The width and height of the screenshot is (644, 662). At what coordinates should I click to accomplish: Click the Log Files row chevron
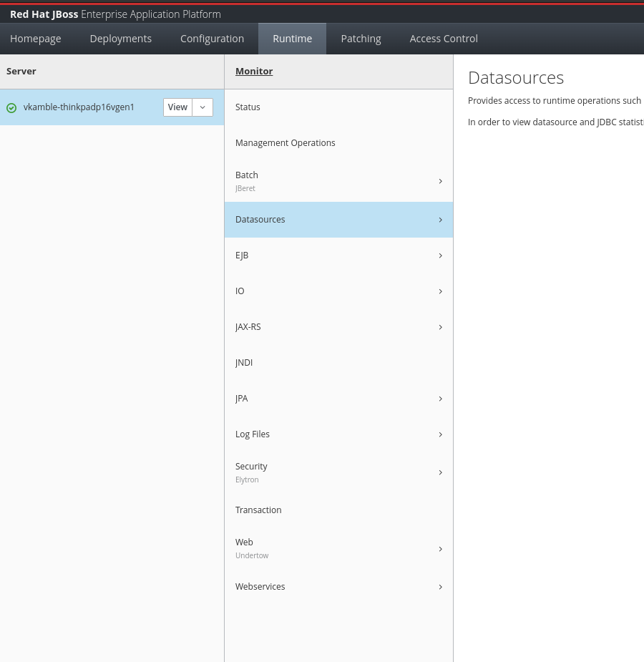(x=440, y=434)
